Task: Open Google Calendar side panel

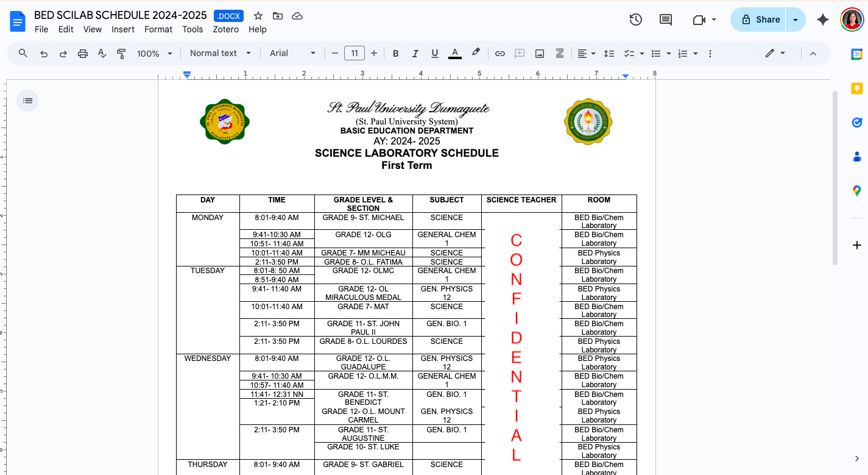Action: 856,54
